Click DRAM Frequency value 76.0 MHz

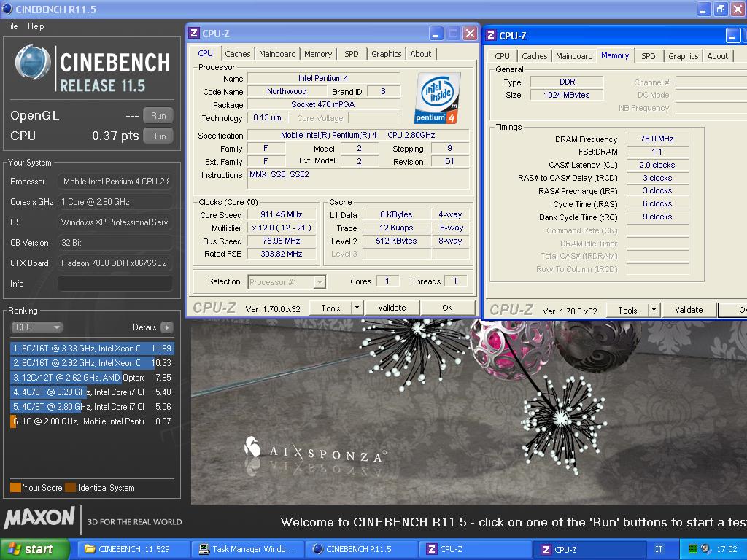click(x=657, y=139)
